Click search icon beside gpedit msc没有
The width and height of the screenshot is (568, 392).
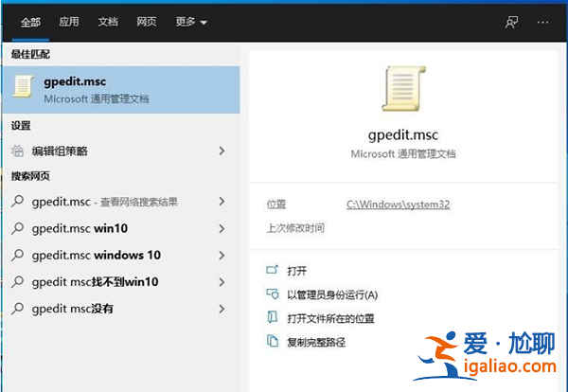coord(17,309)
